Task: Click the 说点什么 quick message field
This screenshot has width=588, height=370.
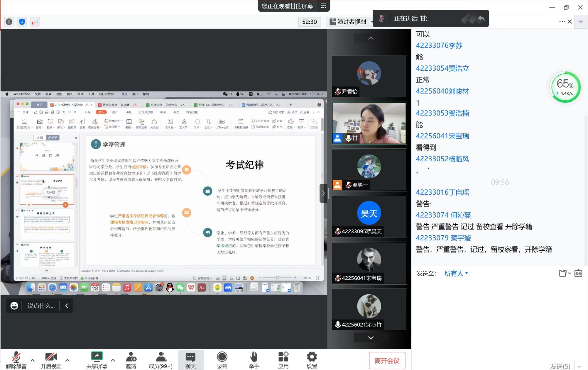Action: tap(41, 306)
